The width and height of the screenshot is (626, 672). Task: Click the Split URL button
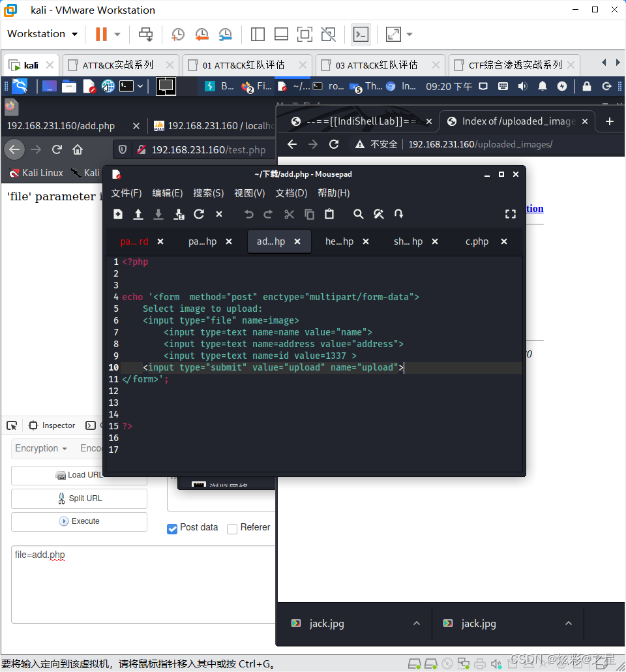80,498
